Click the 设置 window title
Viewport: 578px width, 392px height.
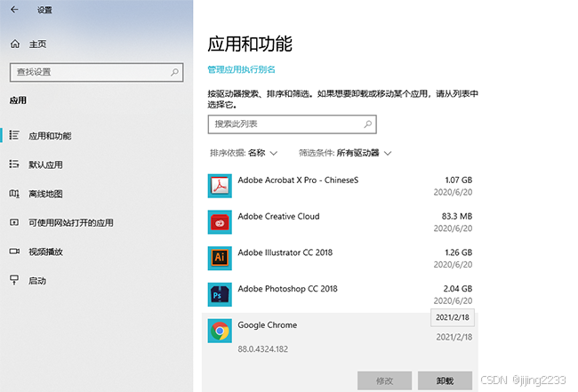point(44,10)
